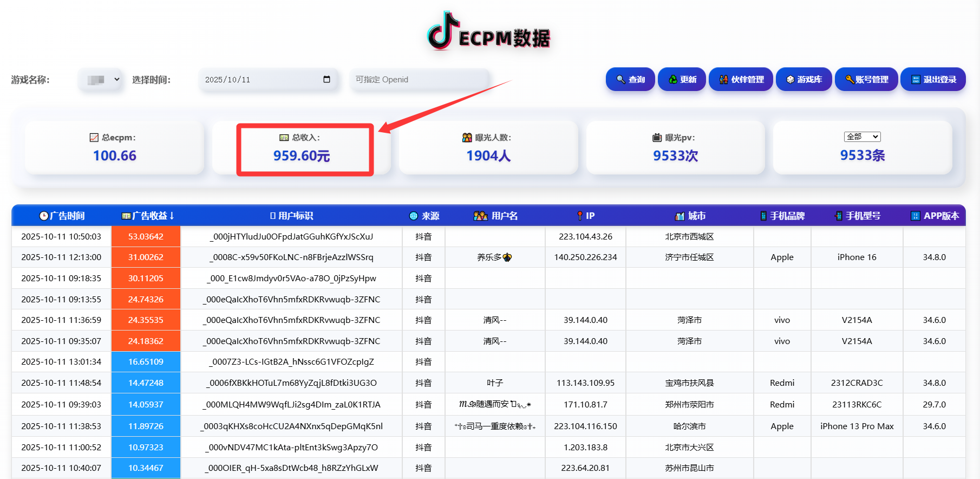The width and height of the screenshot is (980, 479).
Task: Go to 账号管理
Action: 866,80
